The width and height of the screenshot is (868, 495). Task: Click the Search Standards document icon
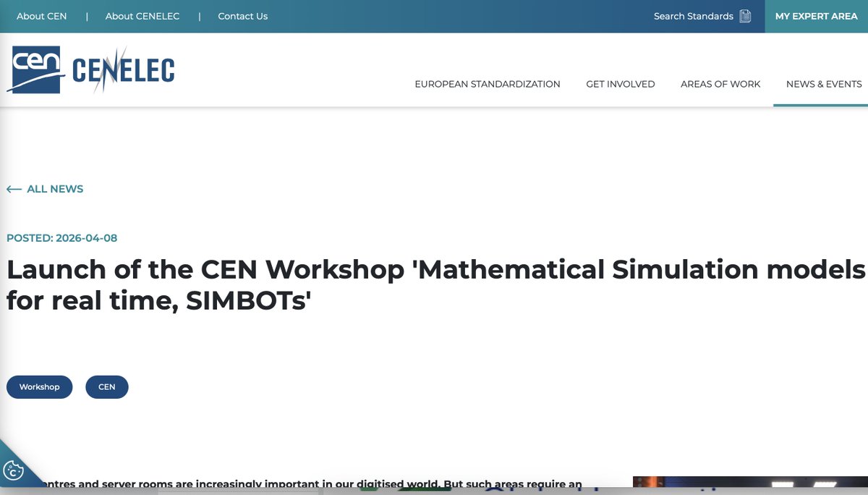tap(745, 16)
